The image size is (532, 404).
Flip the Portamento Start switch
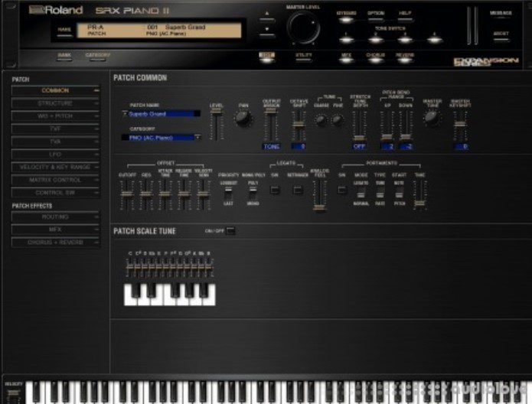tap(400, 194)
